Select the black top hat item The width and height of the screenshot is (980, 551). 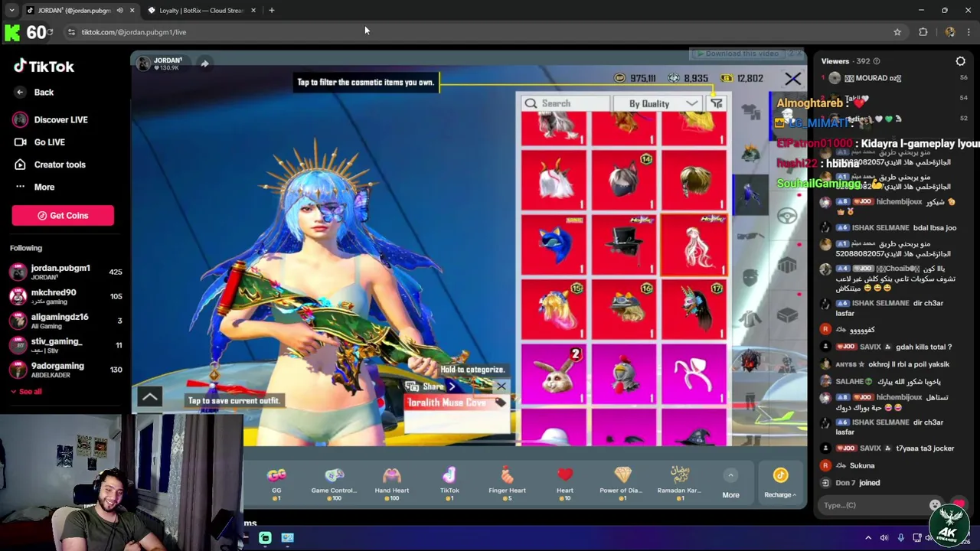624,245
